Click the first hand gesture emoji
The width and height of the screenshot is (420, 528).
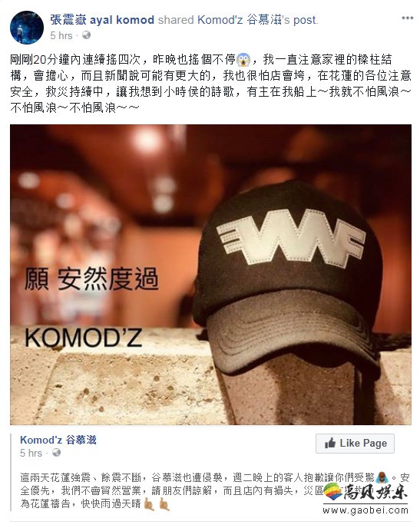[149, 504]
